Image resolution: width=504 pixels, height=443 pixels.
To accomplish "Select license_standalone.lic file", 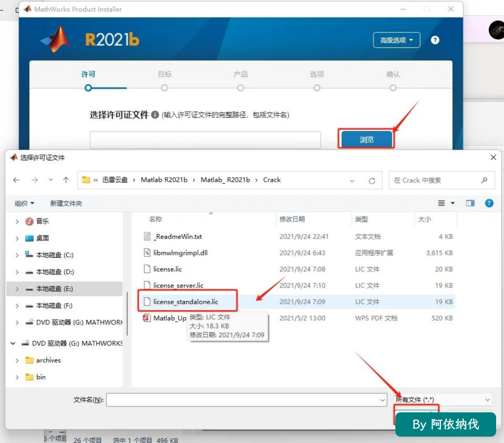I will coord(186,302).
